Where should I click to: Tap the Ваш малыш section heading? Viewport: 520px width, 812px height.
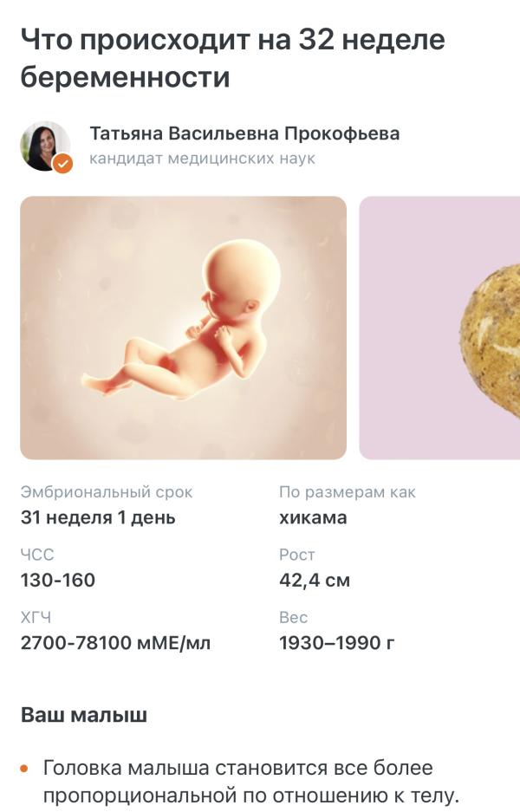[x=84, y=715]
